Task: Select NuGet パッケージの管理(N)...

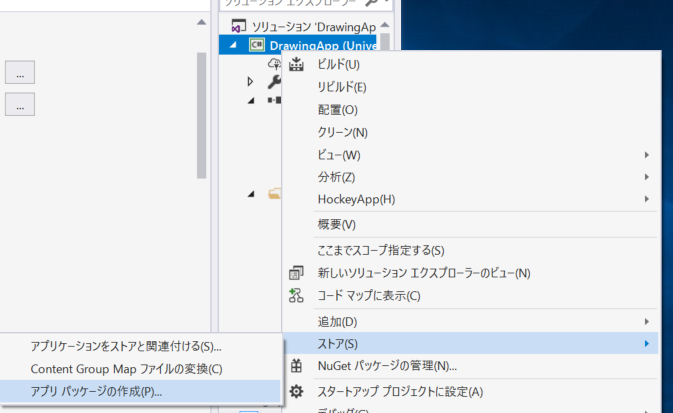Action: pyautogui.click(x=471, y=366)
